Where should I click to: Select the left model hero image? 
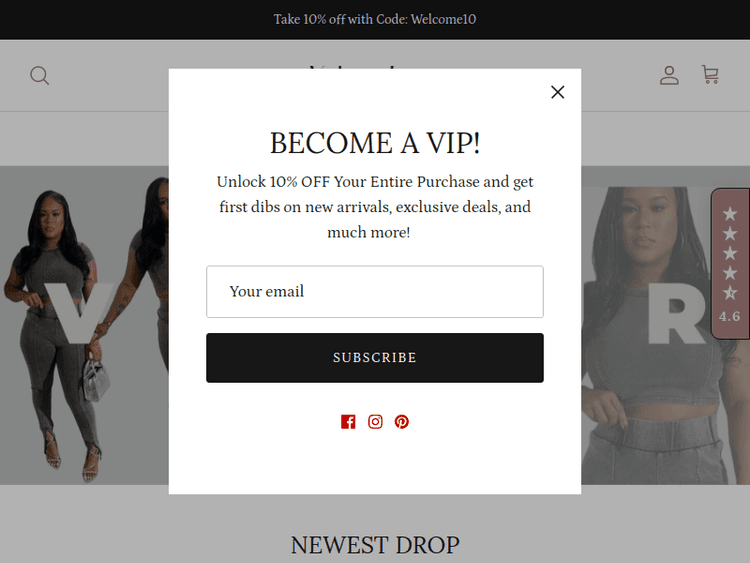tap(84, 325)
